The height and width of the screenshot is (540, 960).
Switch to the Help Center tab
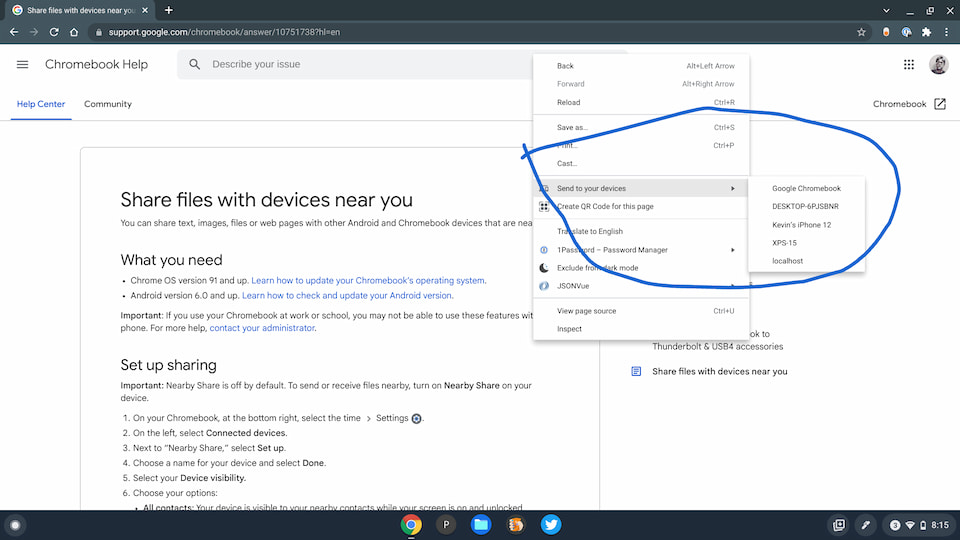(x=40, y=104)
